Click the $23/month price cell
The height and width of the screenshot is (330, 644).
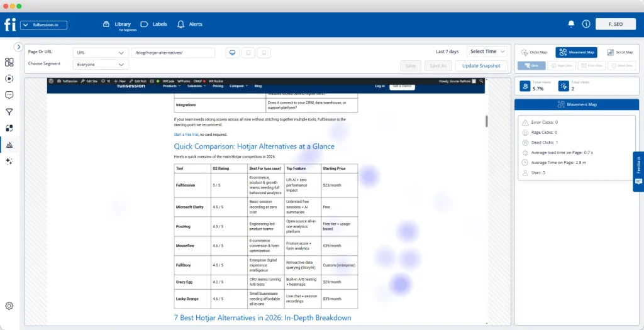click(339, 185)
